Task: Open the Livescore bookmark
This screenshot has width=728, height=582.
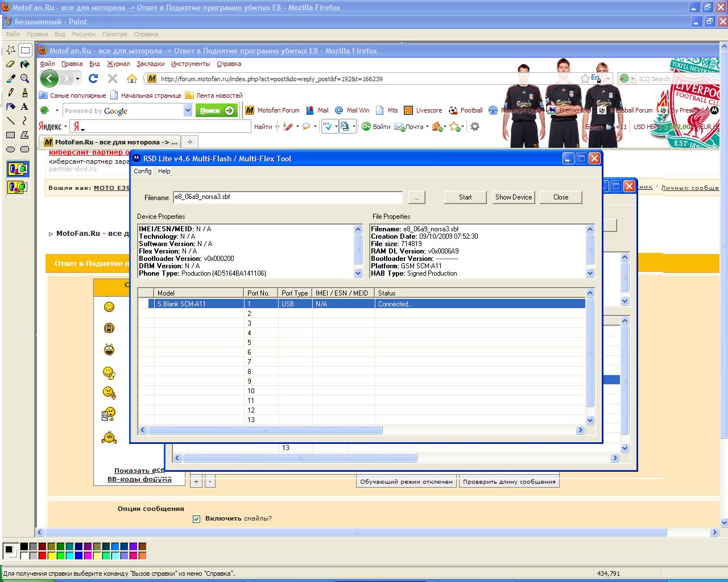Action: coord(423,110)
